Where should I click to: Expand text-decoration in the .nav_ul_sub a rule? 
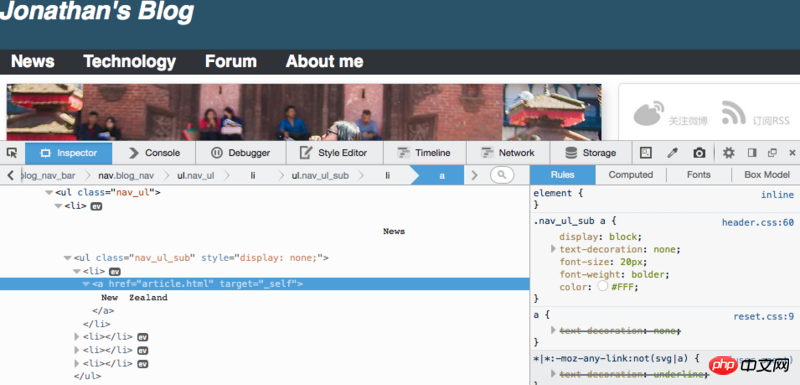coord(554,249)
